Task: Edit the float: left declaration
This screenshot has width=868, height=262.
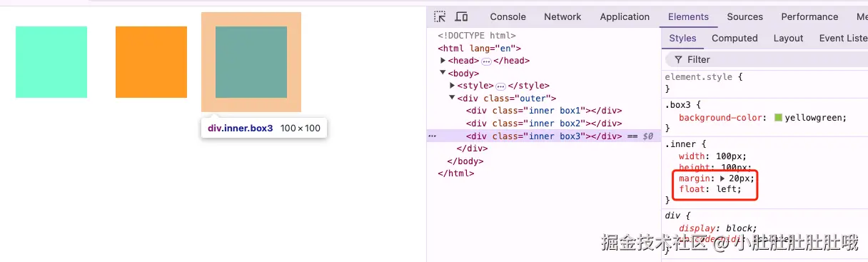Action: [710, 189]
